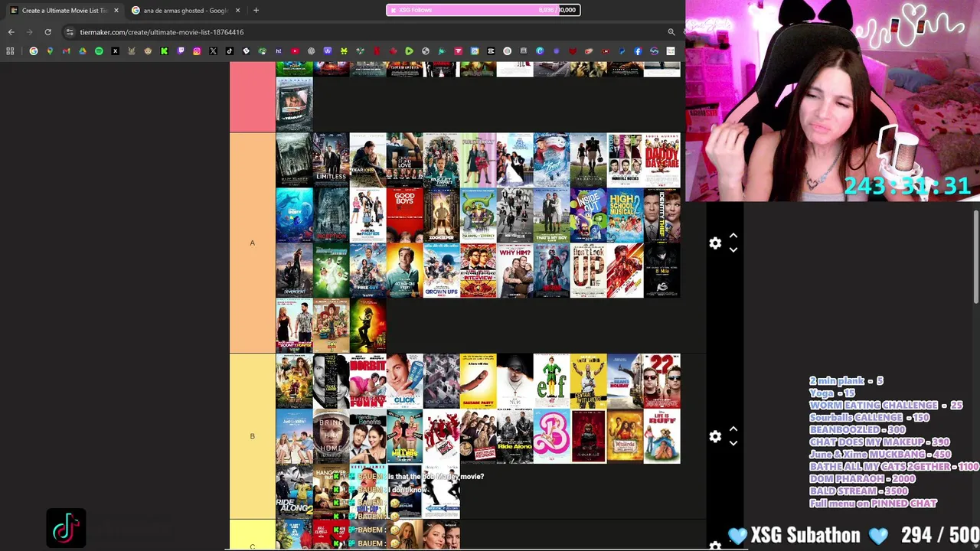Click the orange A tier label
The image size is (980, 551).
click(x=252, y=243)
